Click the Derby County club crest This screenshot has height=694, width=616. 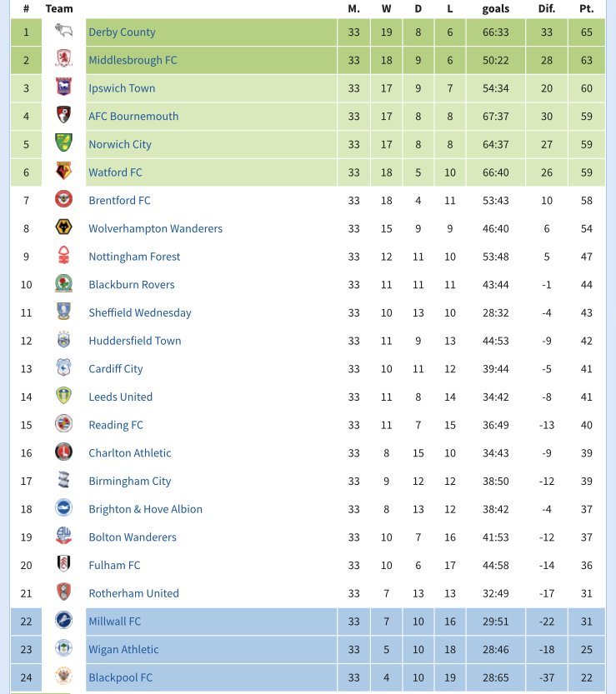coord(63,32)
